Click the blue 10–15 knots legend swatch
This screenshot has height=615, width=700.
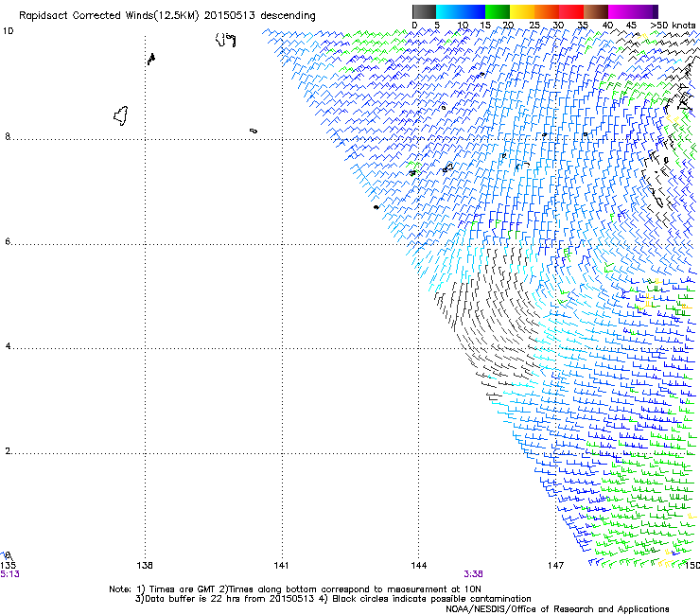(473, 11)
